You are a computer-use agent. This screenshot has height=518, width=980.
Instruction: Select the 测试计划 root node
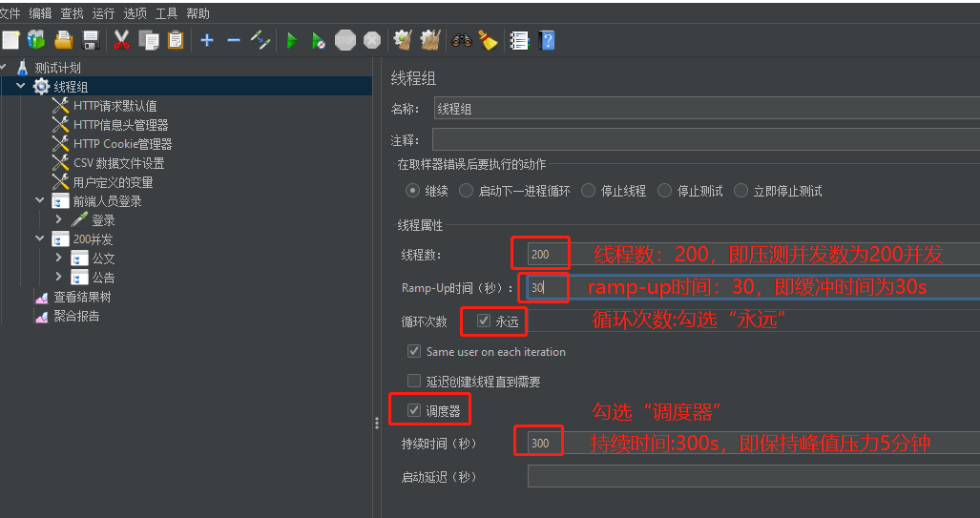[x=57, y=68]
